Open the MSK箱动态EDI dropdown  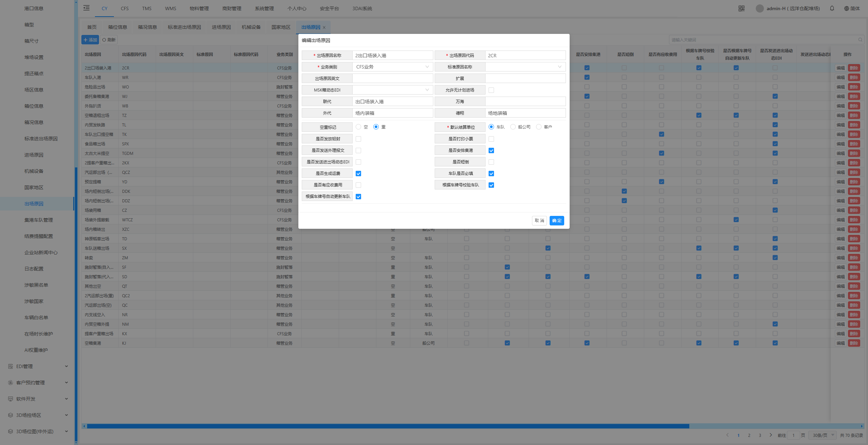[x=392, y=90]
